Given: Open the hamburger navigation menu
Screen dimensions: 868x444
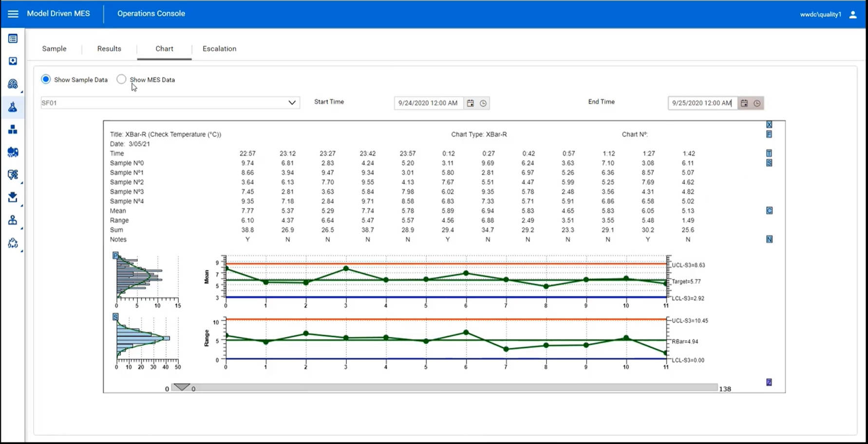Looking at the screenshot, I should [x=13, y=14].
